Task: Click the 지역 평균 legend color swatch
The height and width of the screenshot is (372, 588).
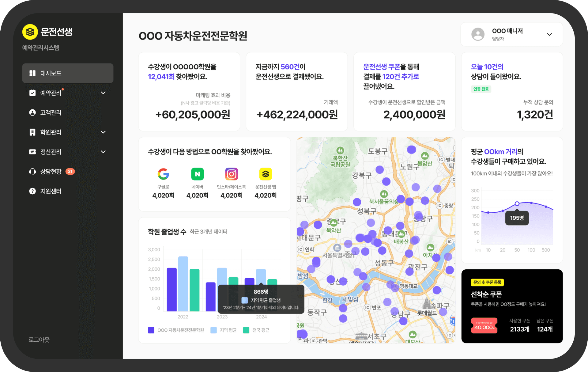Action: (x=213, y=330)
